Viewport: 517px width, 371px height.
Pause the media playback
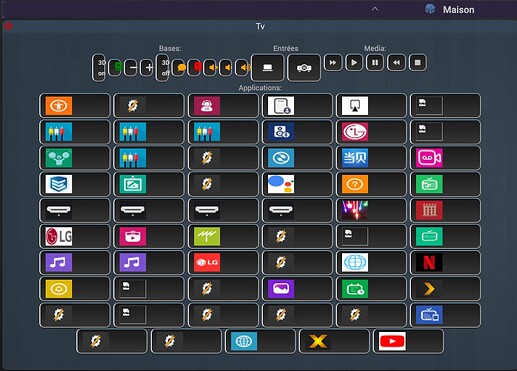(x=375, y=62)
